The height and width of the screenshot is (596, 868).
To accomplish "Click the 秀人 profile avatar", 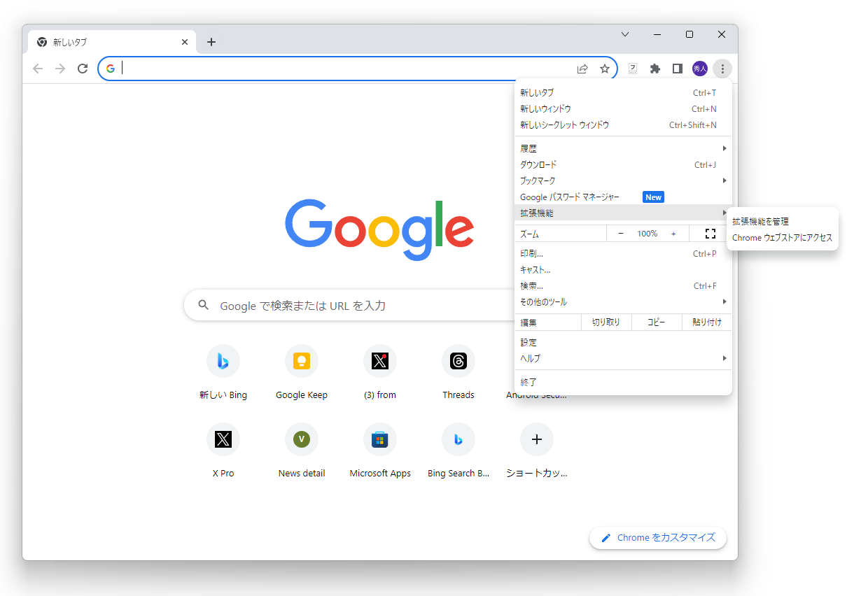I will 699,68.
